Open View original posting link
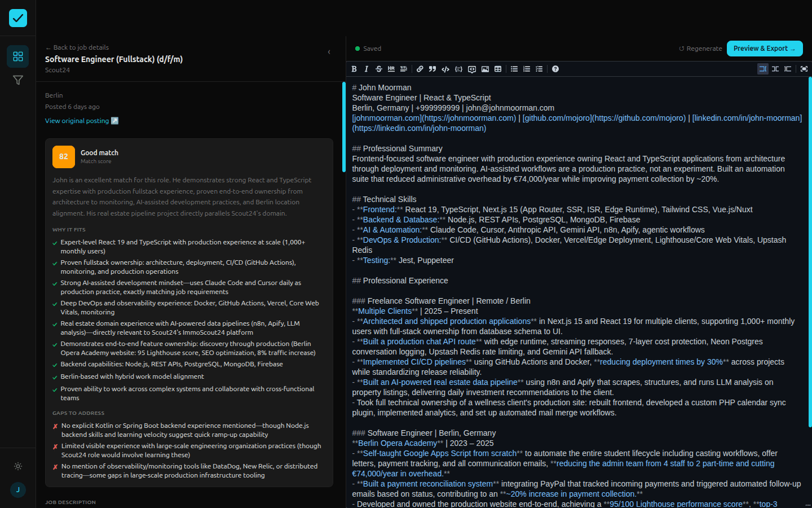 77,120
